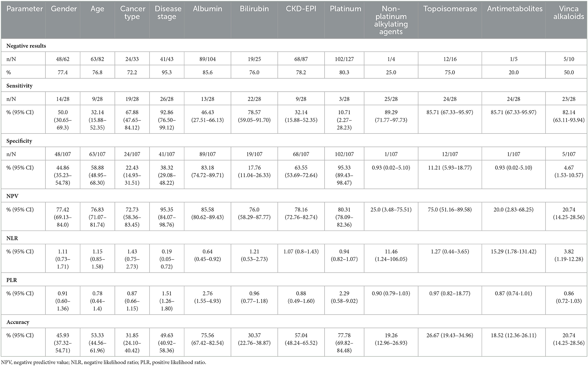Viewport: 588px width, 366px height.
Task: Select the 0.90 (0.79–1.03) PLR cell
Action: coord(391,300)
